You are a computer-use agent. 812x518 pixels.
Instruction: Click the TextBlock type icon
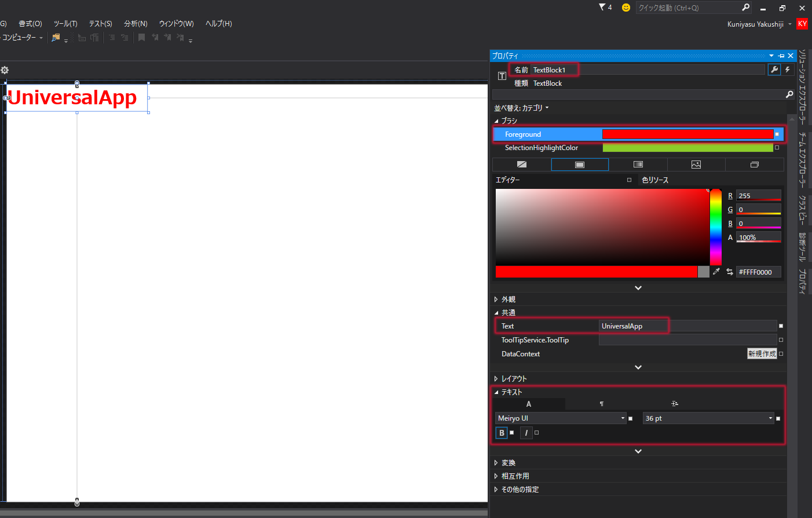tap(502, 76)
